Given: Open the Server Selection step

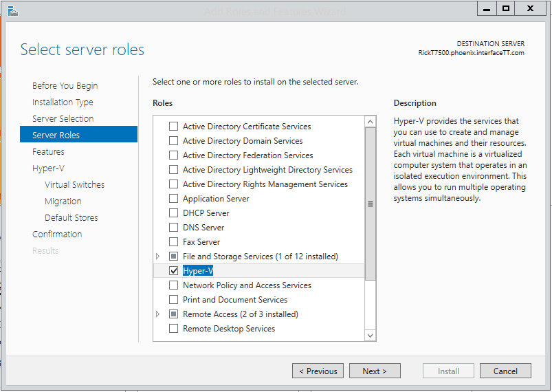Looking at the screenshot, I should [x=63, y=119].
